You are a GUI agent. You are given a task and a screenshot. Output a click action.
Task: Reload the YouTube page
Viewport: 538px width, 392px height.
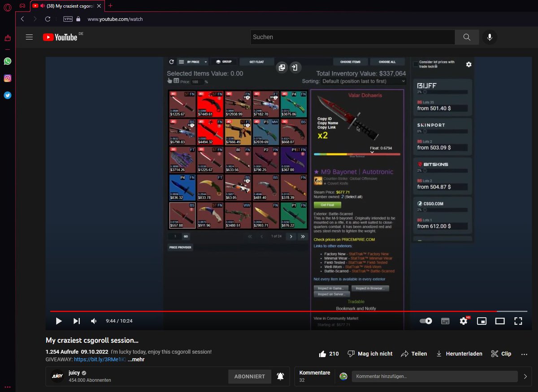pos(48,19)
